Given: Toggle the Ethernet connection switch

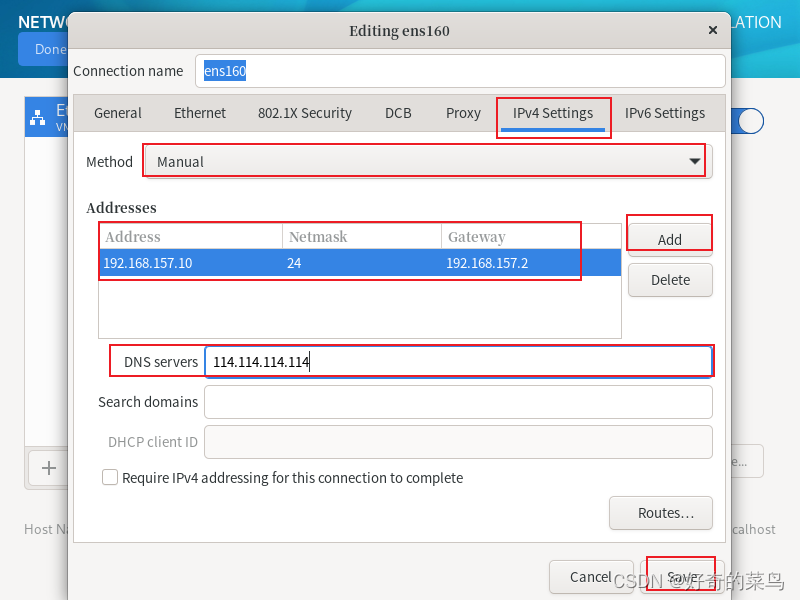Looking at the screenshot, I should (x=747, y=121).
